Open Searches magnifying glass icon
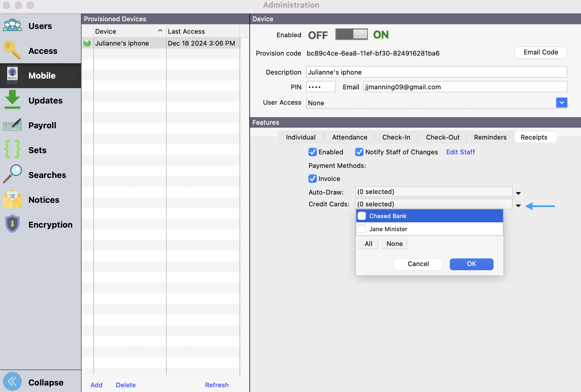This screenshot has height=392, width=581. tap(12, 174)
